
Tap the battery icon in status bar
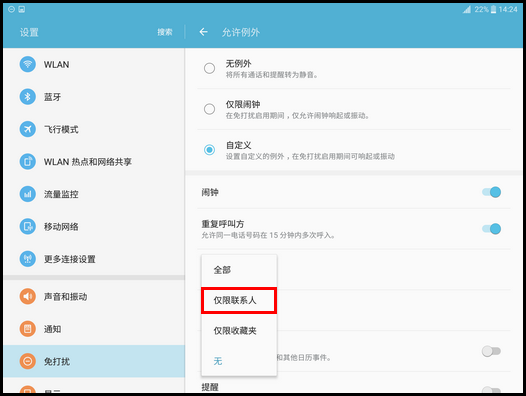point(493,9)
